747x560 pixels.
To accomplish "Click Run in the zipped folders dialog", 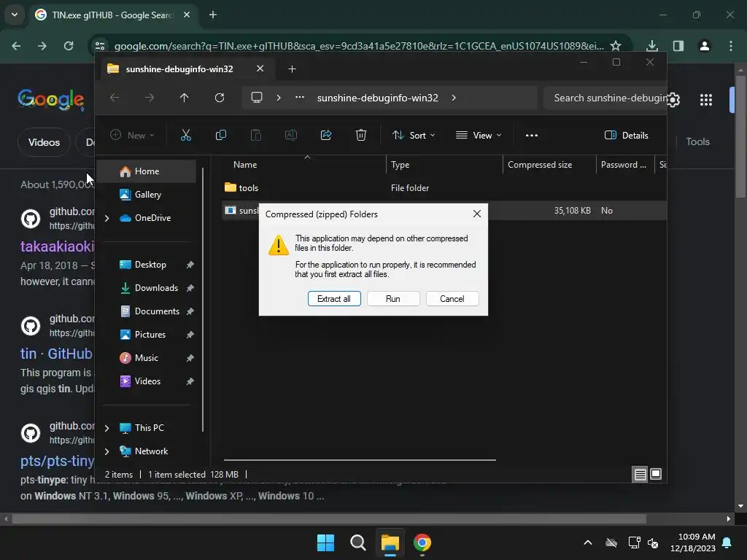I will [393, 298].
